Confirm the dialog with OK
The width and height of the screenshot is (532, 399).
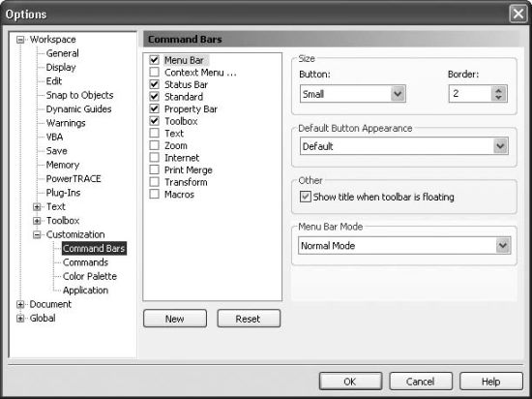350,382
